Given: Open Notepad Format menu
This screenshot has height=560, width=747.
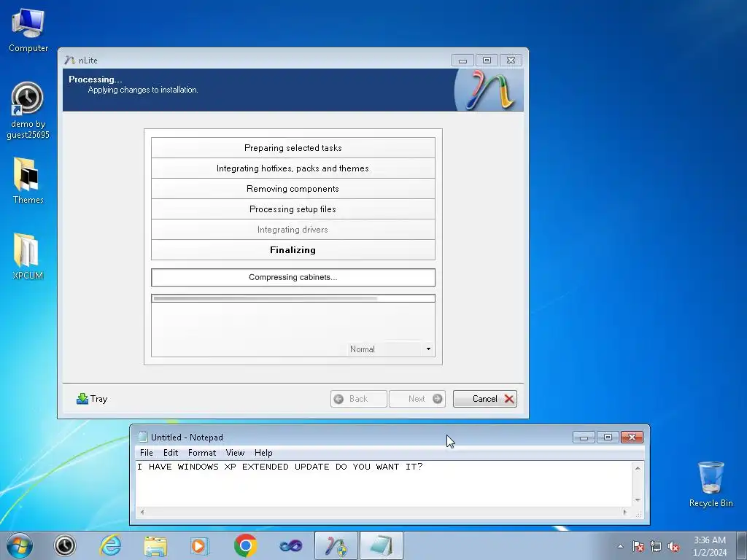Looking at the screenshot, I should (x=202, y=452).
